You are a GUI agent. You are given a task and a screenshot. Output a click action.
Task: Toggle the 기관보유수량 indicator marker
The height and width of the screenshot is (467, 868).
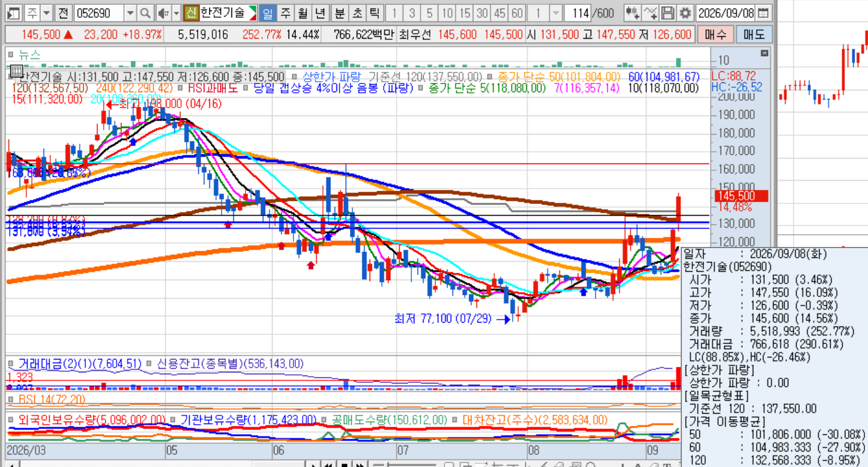pyautogui.click(x=174, y=420)
